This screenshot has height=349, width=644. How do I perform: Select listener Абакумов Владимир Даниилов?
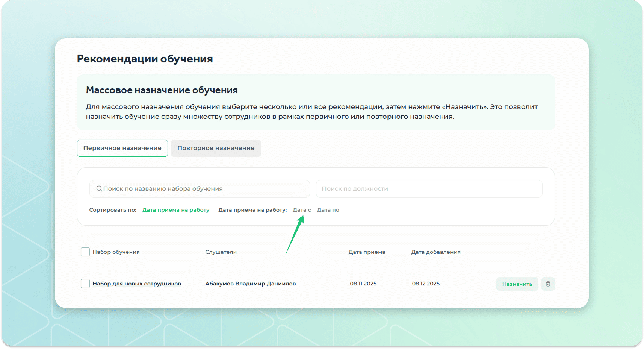click(x=251, y=284)
